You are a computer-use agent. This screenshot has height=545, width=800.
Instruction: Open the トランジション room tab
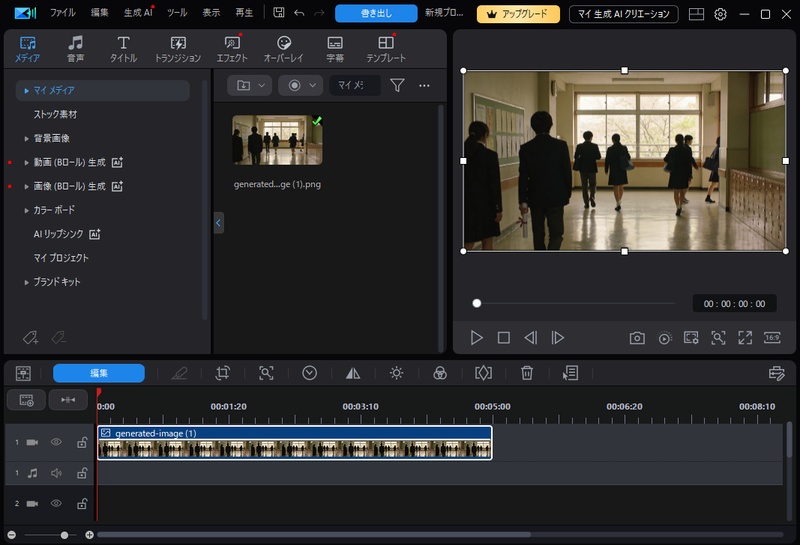pyautogui.click(x=178, y=49)
